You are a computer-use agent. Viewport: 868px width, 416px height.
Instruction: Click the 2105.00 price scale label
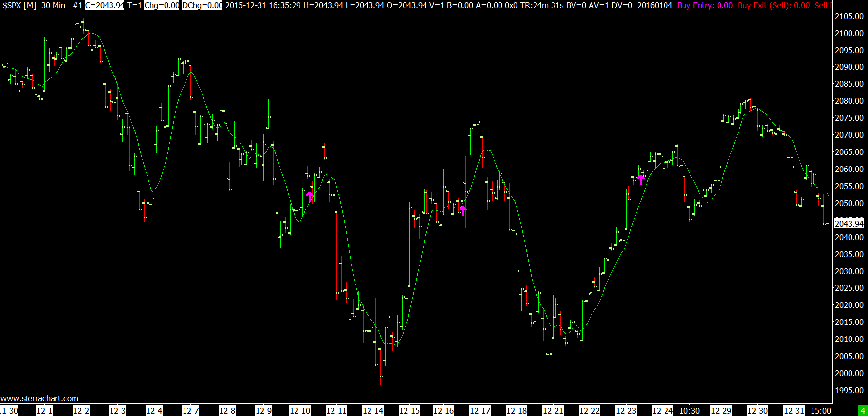click(x=849, y=16)
